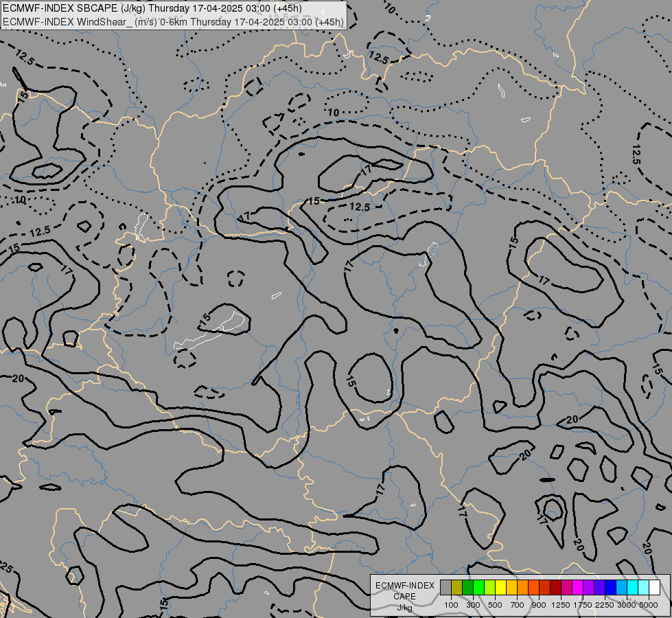Click the "J/kg" unit label in the legend
The width and height of the screenshot is (672, 618).
click(404, 608)
